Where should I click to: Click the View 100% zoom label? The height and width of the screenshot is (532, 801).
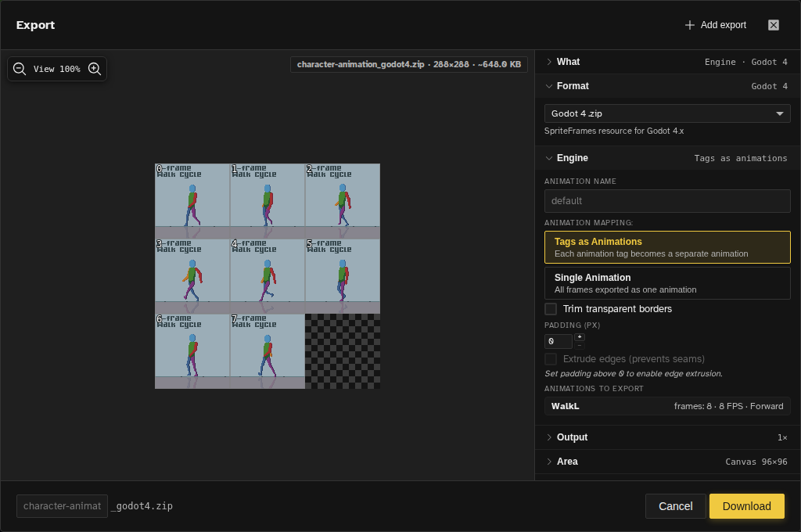pos(56,69)
